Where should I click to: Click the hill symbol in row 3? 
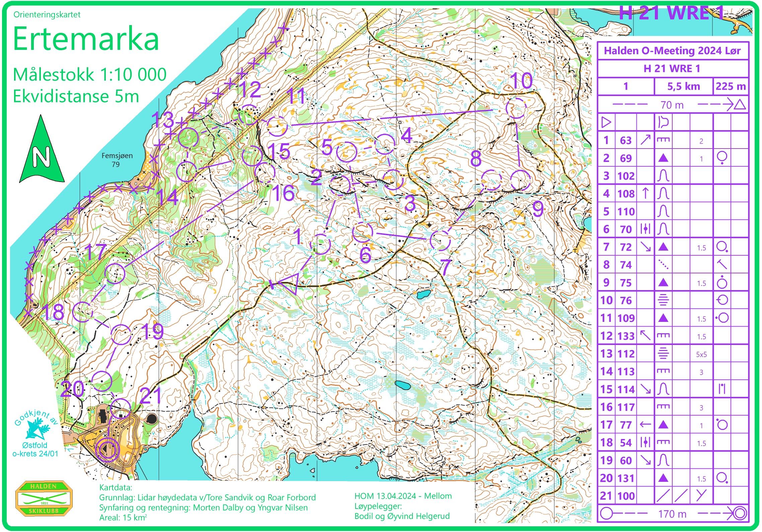[x=663, y=176]
